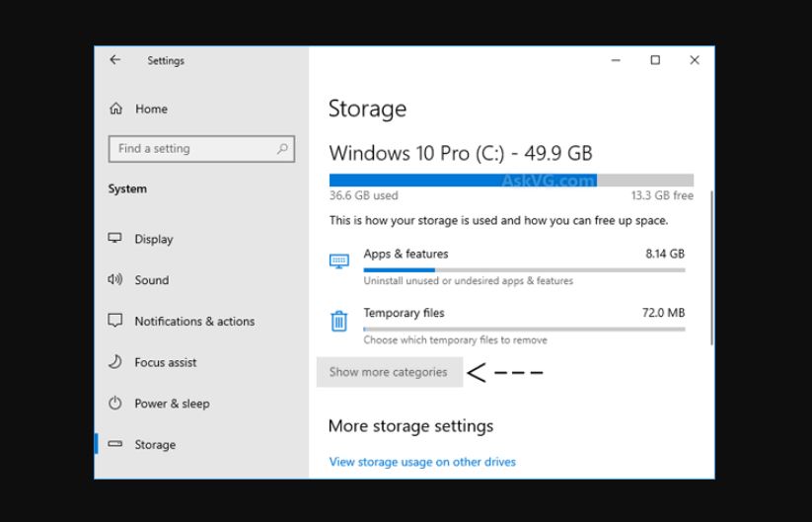The height and width of the screenshot is (522, 812).
Task: Click the More storage settings heading
Action: 410,426
